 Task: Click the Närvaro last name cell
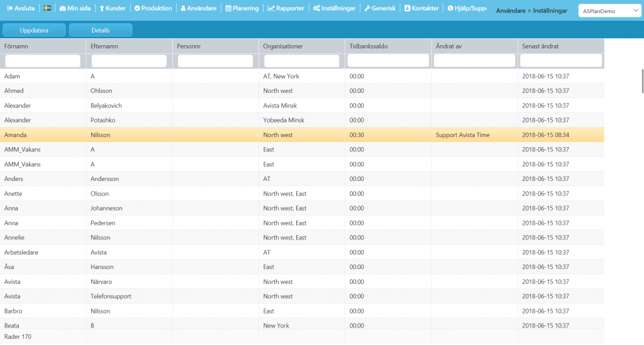click(101, 282)
